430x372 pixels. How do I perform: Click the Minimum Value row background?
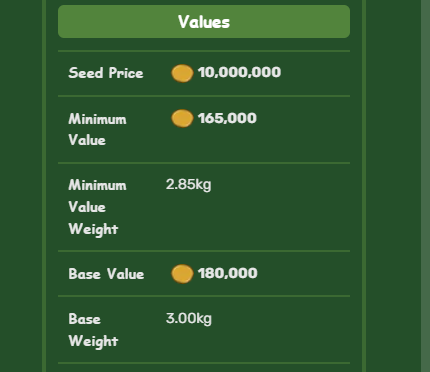(x=204, y=129)
